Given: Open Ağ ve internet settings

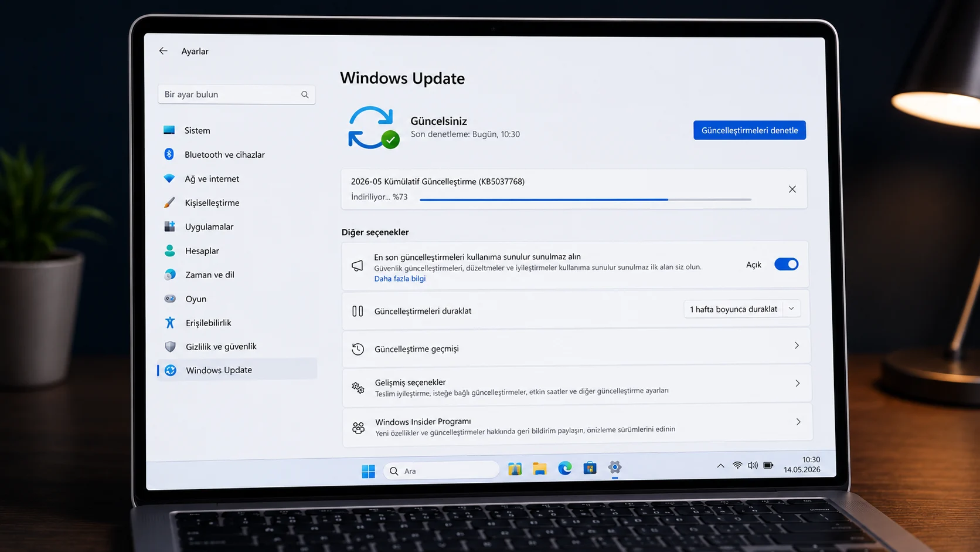Looking at the screenshot, I should click(237, 178).
